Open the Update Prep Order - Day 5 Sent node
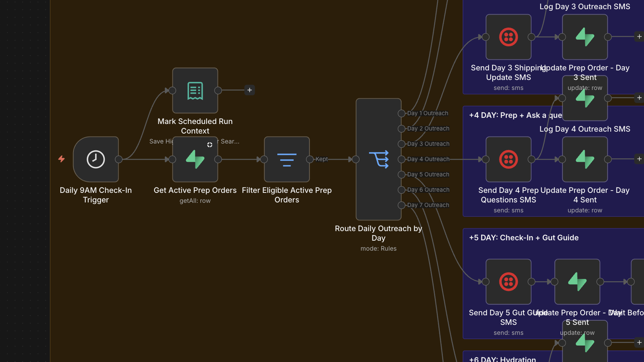This screenshot has height=362, width=644. click(577, 282)
